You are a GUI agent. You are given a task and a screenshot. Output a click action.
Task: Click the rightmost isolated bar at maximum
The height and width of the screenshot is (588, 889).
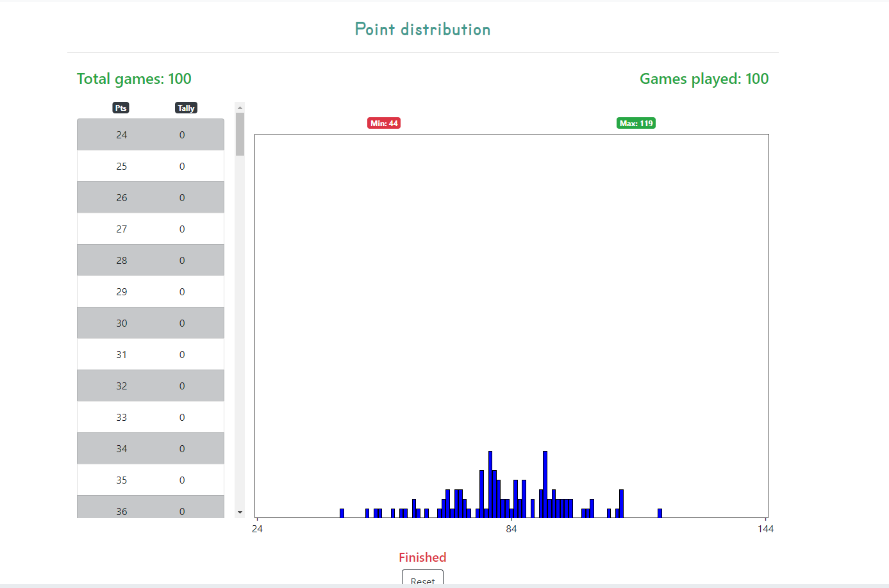[660, 513]
